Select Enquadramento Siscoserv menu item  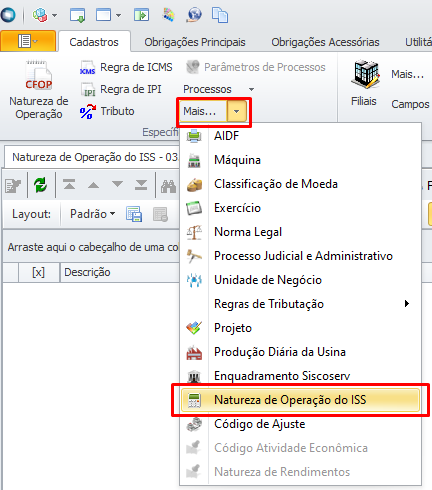(x=301, y=376)
